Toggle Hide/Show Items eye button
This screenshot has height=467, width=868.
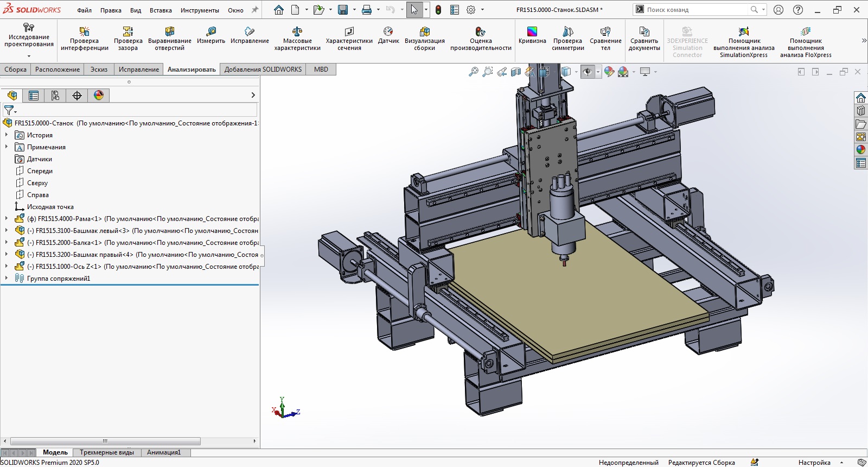587,72
